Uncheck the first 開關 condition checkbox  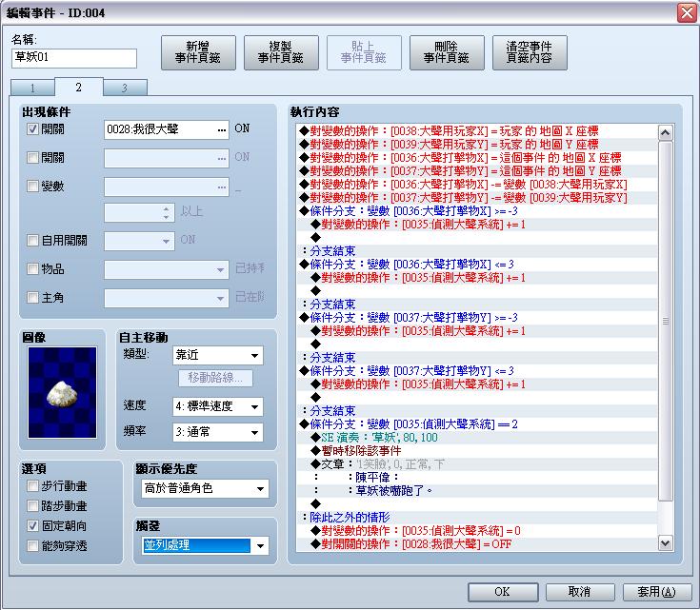[32, 129]
